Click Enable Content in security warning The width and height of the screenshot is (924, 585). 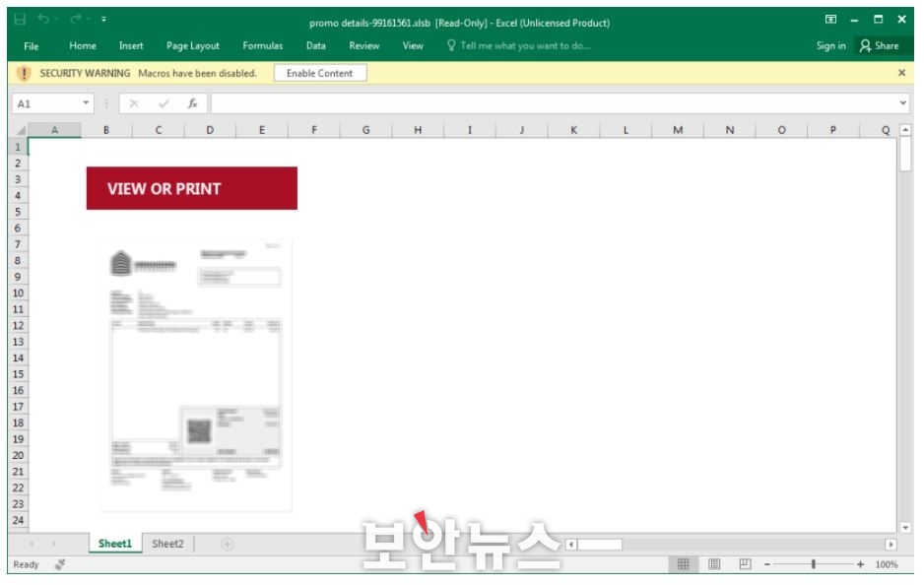coord(320,73)
